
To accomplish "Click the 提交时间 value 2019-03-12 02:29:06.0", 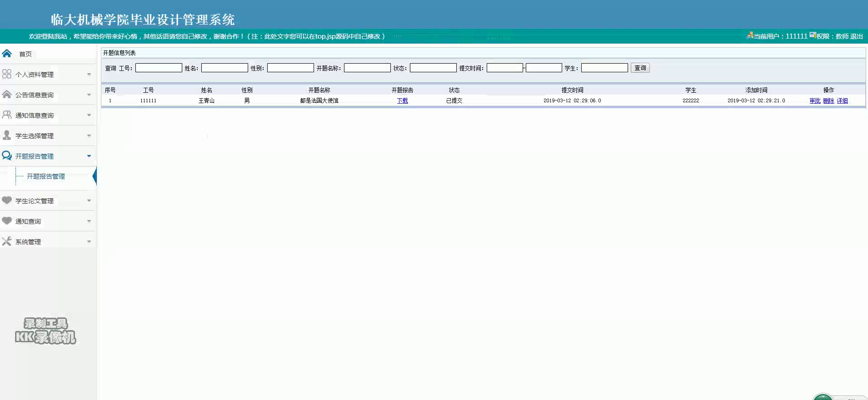I will [x=572, y=100].
